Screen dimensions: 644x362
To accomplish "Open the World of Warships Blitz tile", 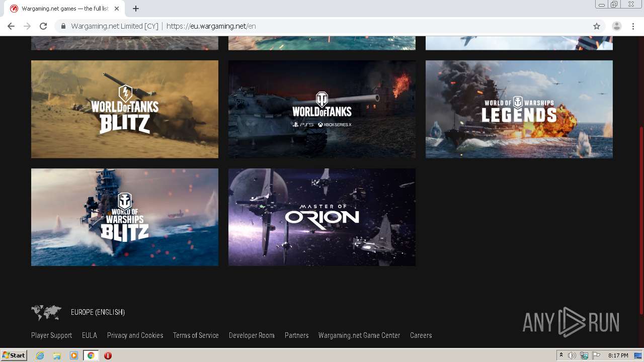I will 125,217.
